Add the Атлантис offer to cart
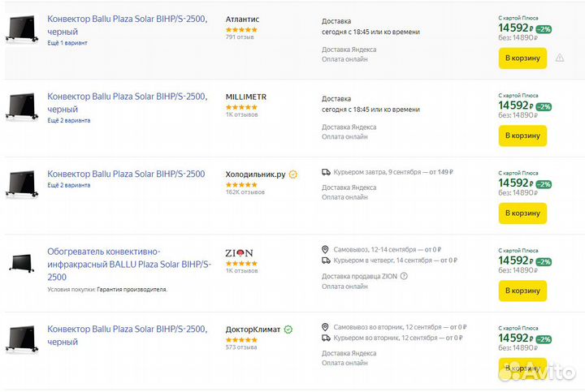 [522, 58]
